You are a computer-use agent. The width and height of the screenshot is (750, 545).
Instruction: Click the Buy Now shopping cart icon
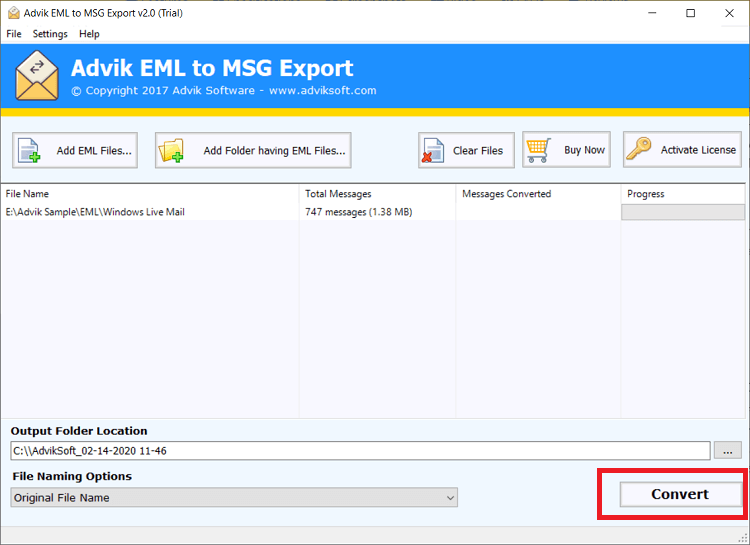(x=539, y=150)
